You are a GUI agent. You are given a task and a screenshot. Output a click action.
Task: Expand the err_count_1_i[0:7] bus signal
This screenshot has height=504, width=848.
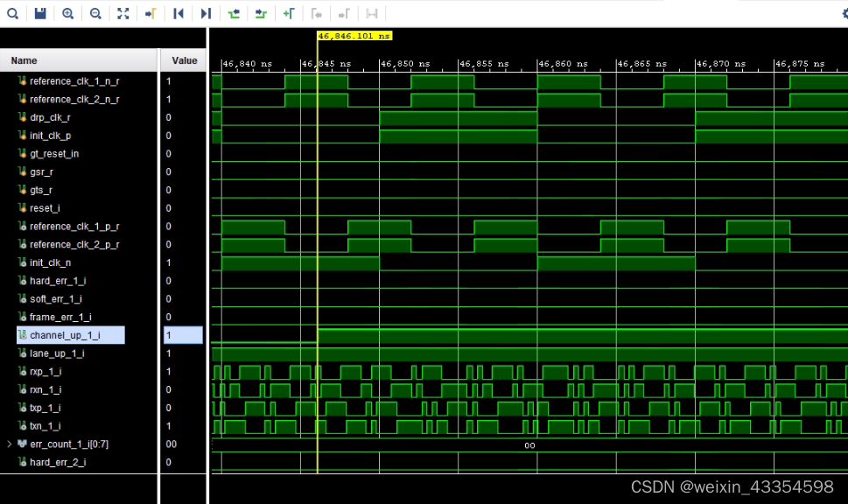click(x=9, y=444)
